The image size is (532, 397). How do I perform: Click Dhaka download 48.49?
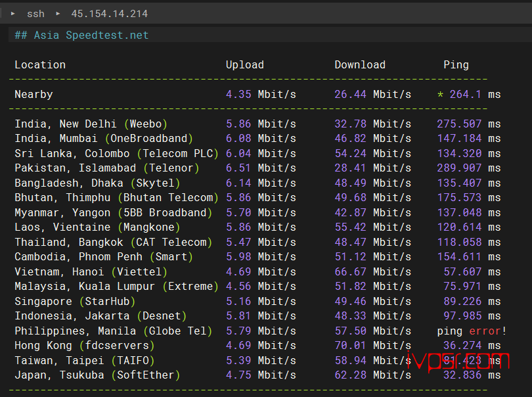click(351, 183)
